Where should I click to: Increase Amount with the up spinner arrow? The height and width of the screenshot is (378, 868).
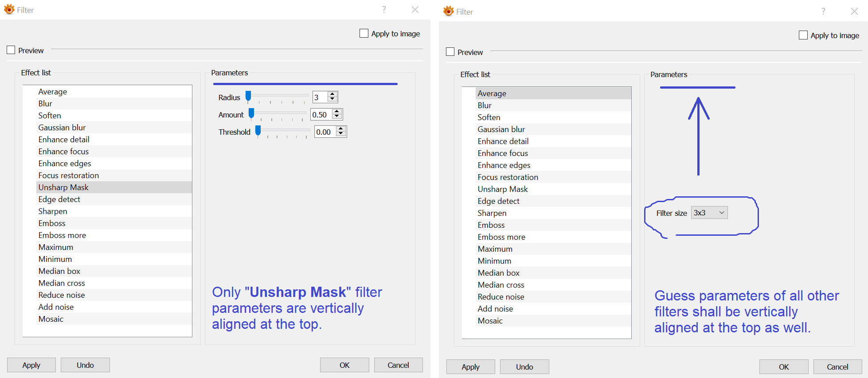coord(337,112)
